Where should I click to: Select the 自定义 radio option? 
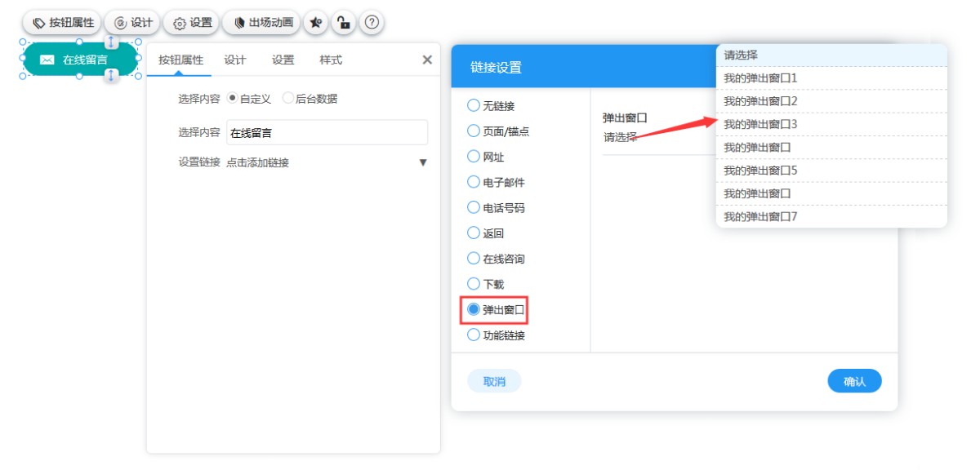pyautogui.click(x=233, y=99)
